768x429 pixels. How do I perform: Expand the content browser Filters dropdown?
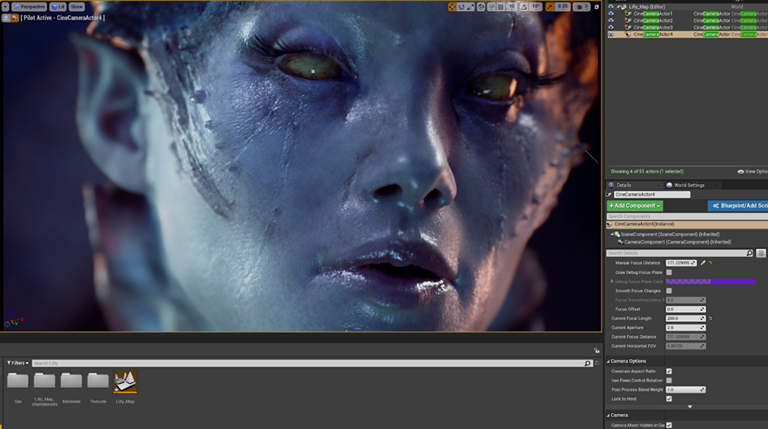pyautogui.click(x=17, y=363)
